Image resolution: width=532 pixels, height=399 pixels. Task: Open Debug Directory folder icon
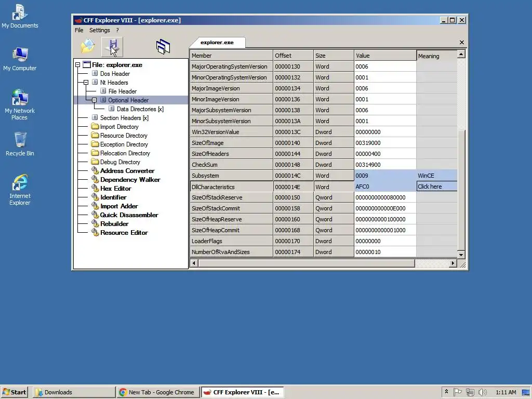click(x=95, y=162)
